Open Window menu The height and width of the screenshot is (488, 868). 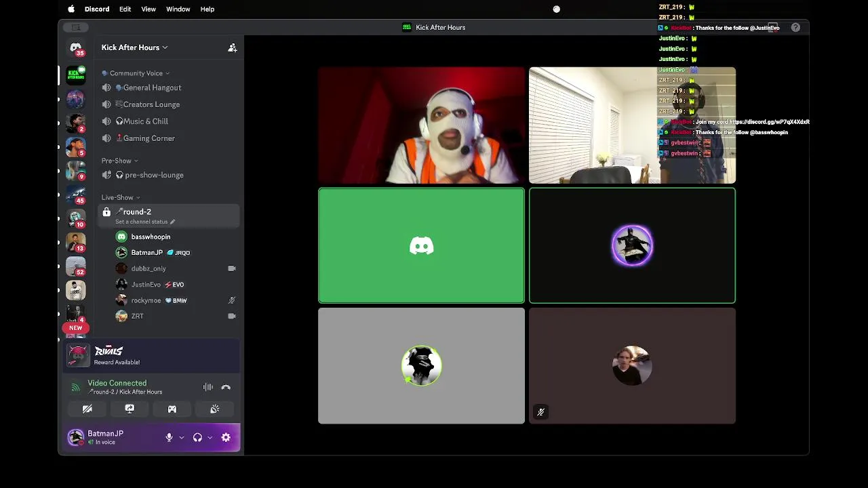[178, 9]
